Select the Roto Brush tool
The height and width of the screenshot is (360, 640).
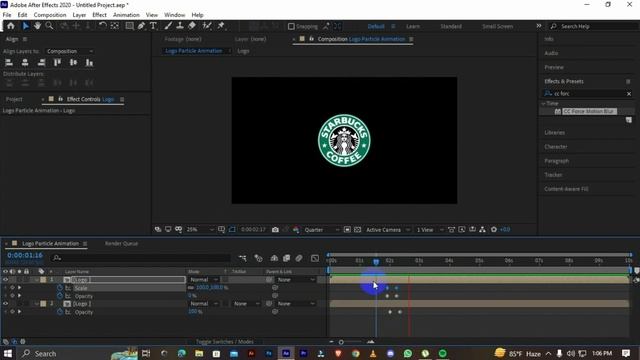[x=207, y=26]
